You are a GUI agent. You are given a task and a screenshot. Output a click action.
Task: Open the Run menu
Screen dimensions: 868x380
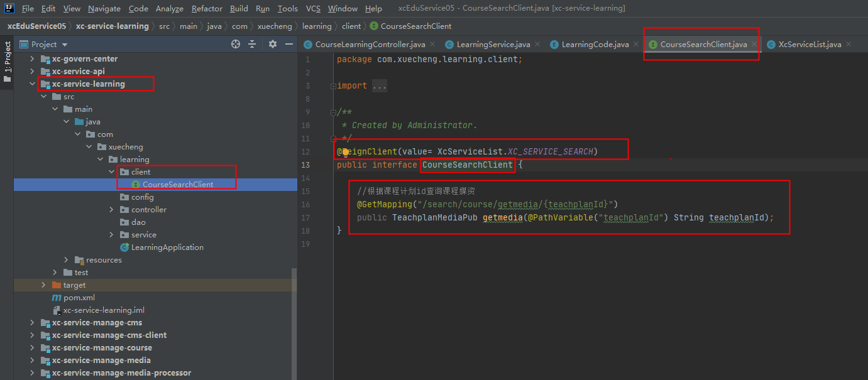point(263,9)
